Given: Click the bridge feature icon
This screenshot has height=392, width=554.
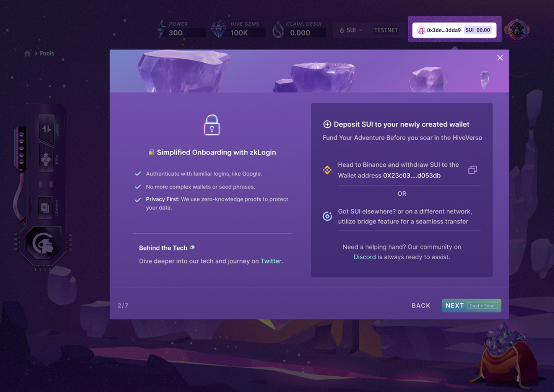Looking at the screenshot, I should point(327,216).
